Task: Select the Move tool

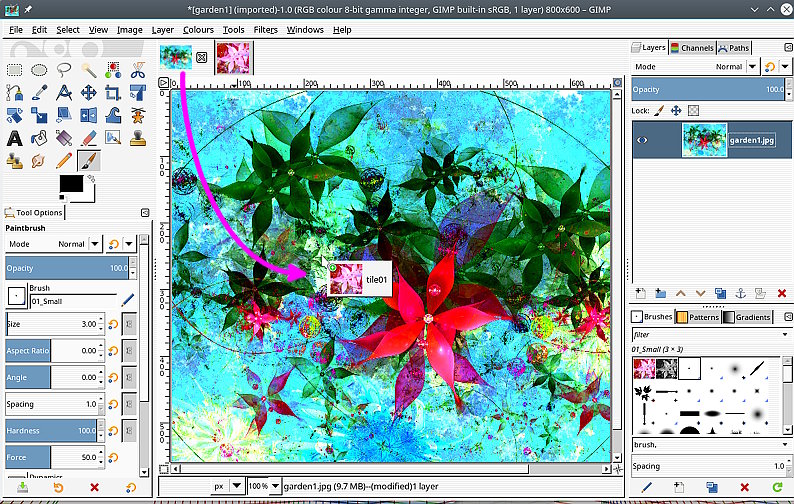Action: tap(89, 93)
